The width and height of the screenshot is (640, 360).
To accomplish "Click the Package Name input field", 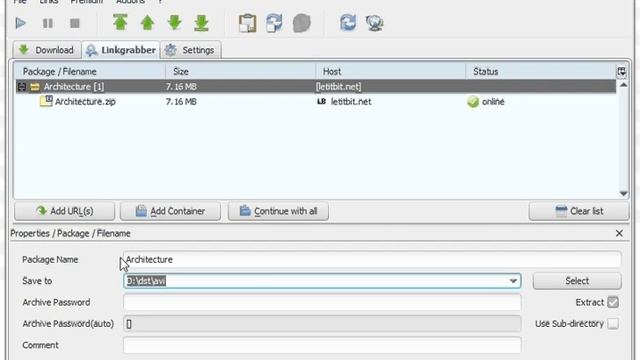I will [372, 260].
